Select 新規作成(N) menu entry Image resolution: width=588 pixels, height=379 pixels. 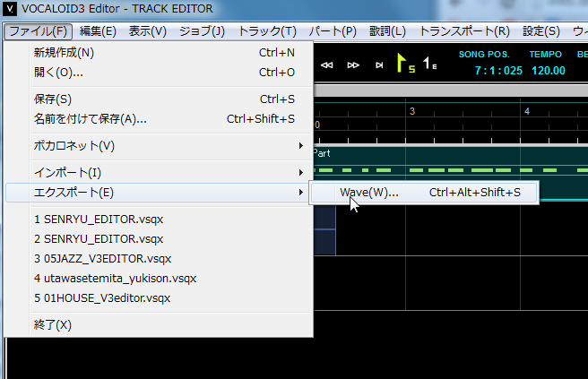point(159,53)
